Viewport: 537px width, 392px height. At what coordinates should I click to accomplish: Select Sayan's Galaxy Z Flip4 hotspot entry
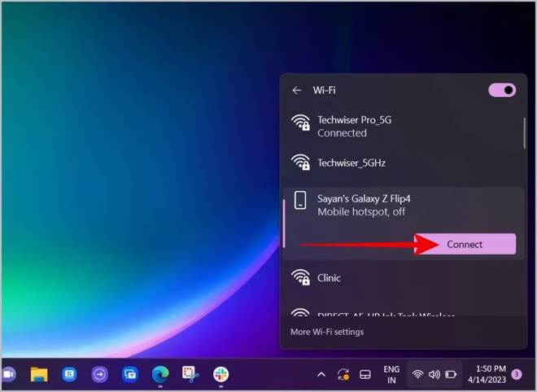coord(404,224)
